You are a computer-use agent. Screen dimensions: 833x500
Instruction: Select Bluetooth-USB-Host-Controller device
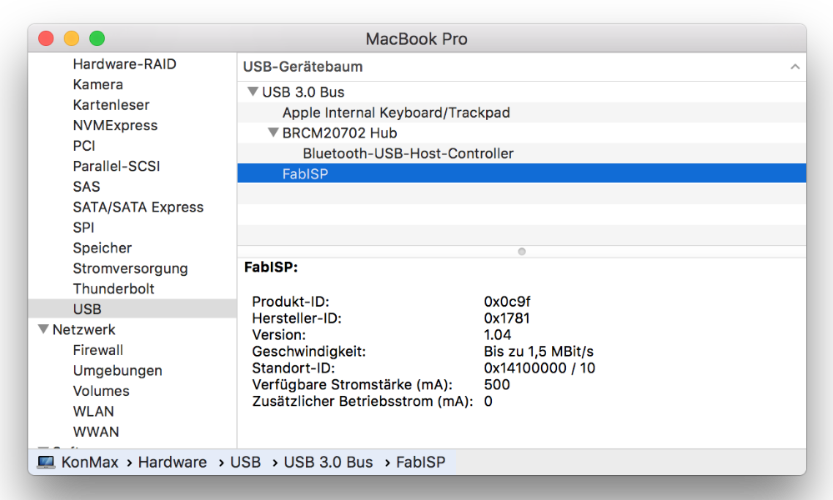point(521,154)
